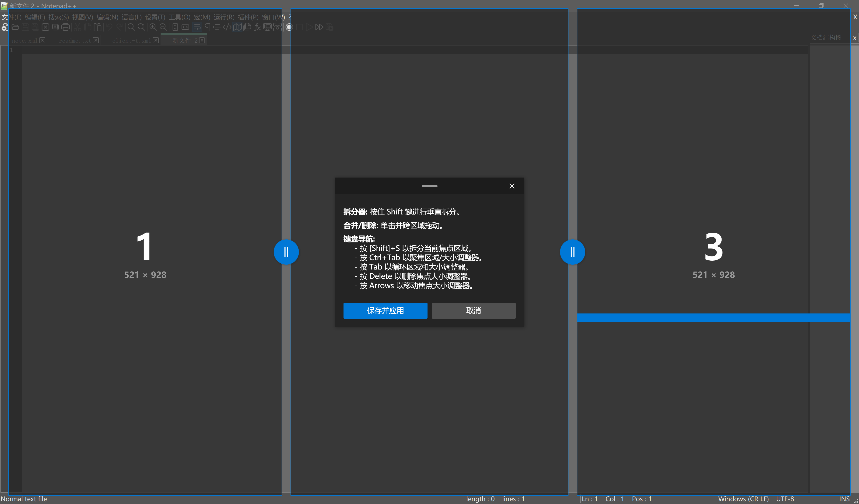Open the 设置(T) menu

pos(155,17)
